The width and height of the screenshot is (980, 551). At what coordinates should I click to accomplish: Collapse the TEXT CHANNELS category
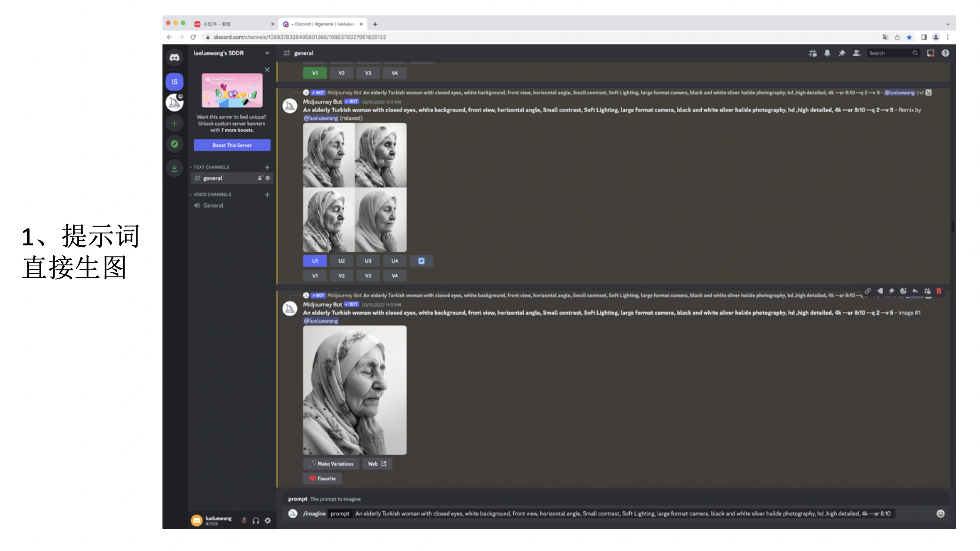coord(211,167)
